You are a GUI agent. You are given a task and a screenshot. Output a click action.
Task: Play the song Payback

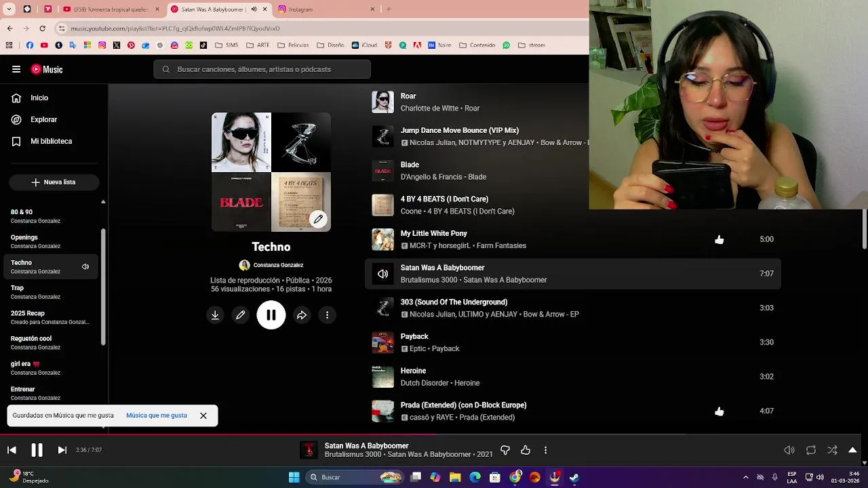pos(414,337)
